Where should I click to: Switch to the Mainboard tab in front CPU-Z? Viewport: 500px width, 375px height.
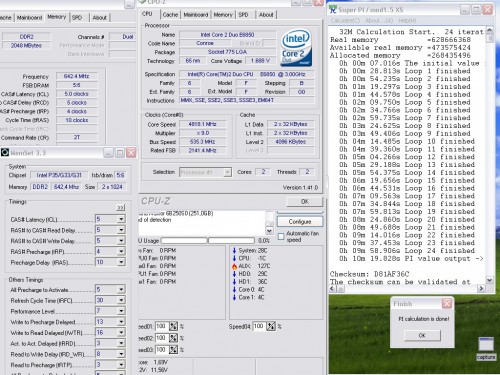pos(196,15)
